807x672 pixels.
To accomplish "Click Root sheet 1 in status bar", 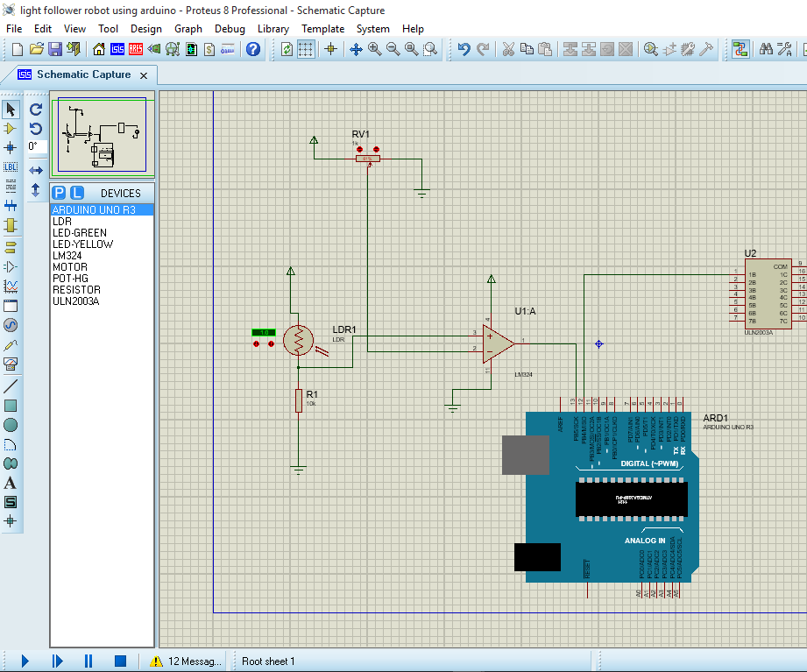I will tap(268, 661).
